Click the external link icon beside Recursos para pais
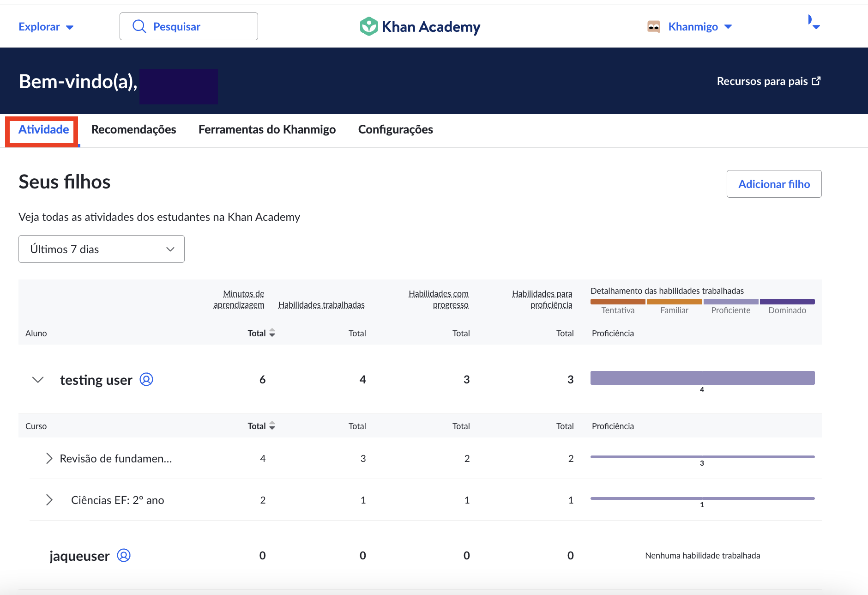The height and width of the screenshot is (595, 868). click(x=816, y=81)
